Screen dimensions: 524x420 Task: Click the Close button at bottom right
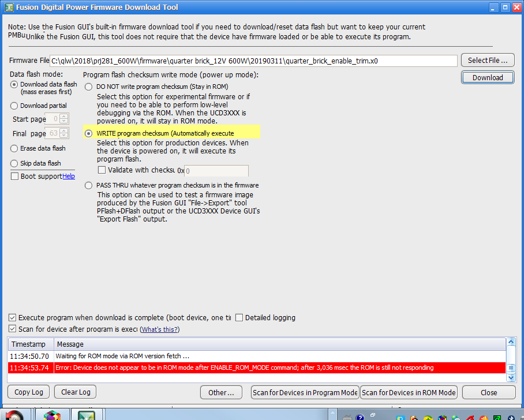[489, 392]
